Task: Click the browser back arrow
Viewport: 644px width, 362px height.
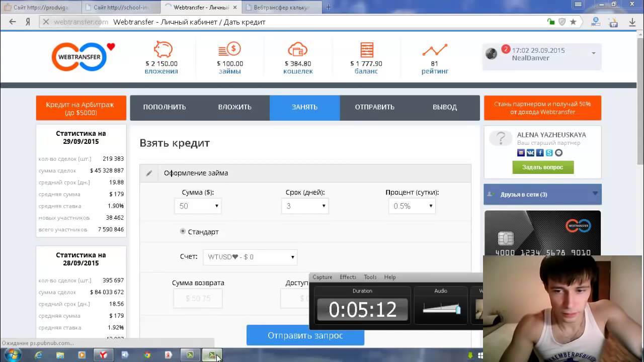Action: 13,22
